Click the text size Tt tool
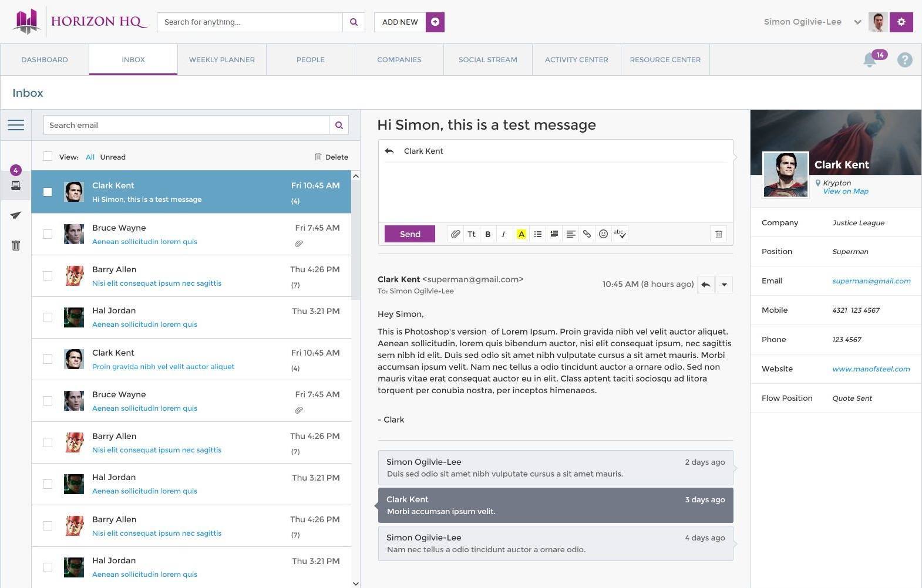922x588 pixels. (472, 234)
